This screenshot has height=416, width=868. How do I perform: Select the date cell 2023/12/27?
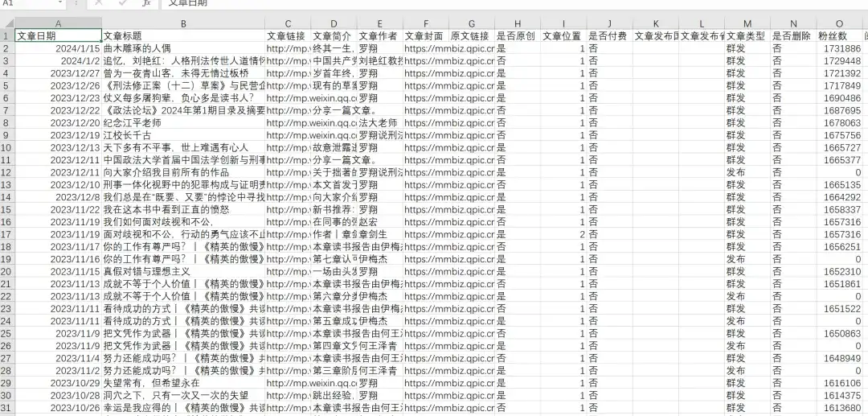(x=58, y=74)
